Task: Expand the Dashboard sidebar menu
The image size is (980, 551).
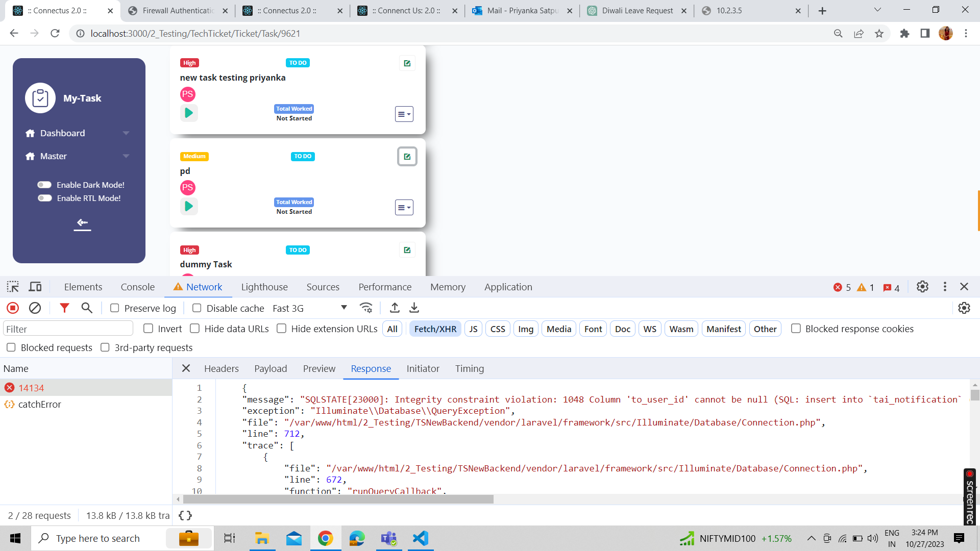Action: tap(78, 133)
